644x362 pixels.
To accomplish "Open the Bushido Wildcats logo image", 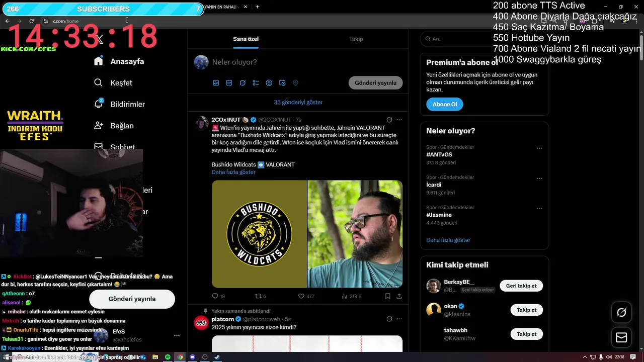I will point(259,234).
